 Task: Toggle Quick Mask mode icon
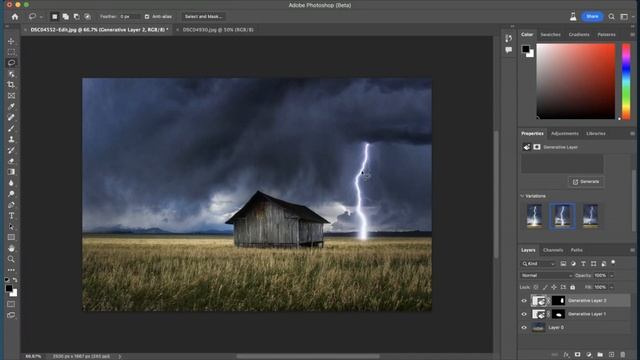click(11, 304)
